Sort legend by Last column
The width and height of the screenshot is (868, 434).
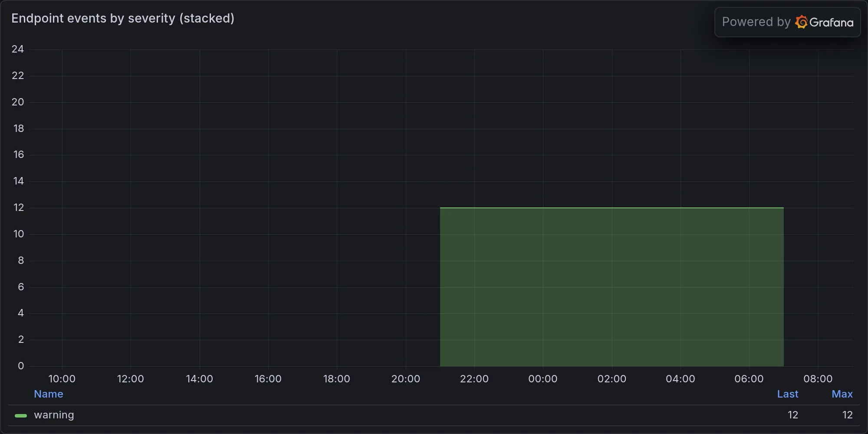click(x=788, y=394)
